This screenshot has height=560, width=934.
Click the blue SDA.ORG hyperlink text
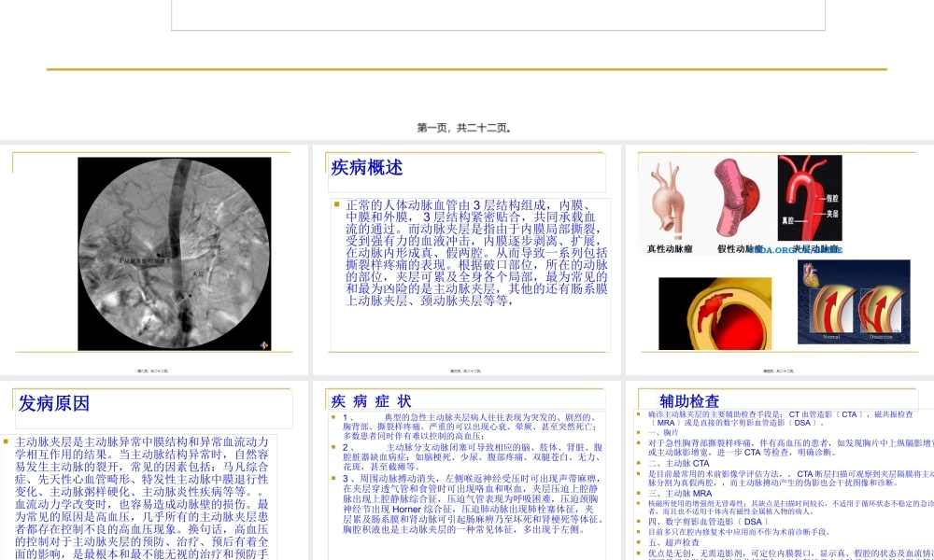pyautogui.click(x=773, y=249)
